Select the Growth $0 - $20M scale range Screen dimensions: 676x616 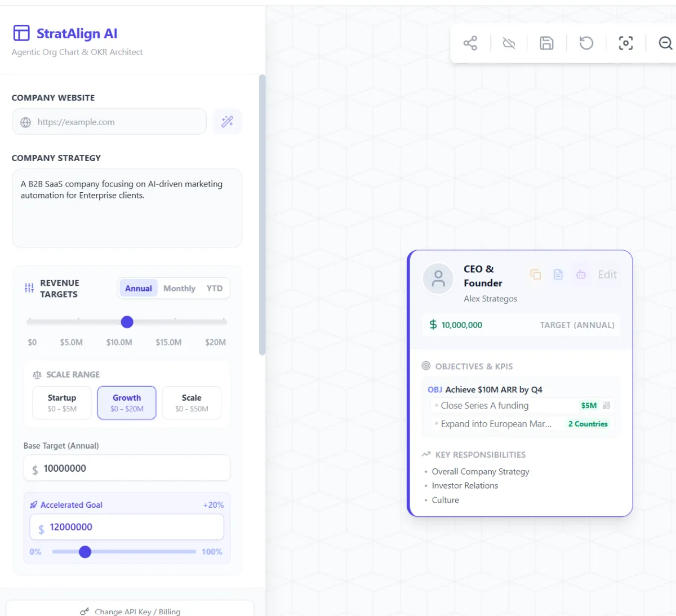pos(127,403)
